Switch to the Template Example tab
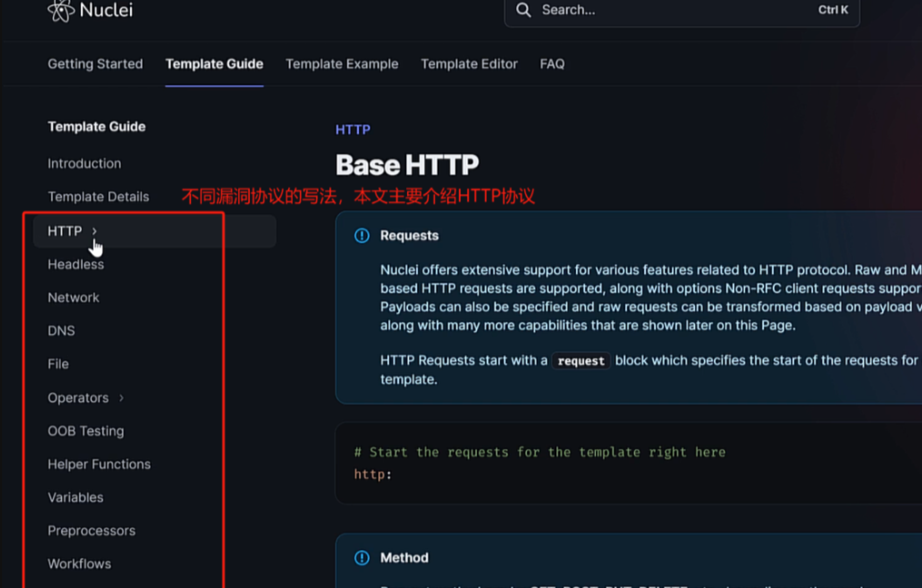The height and width of the screenshot is (588, 922). tap(342, 64)
